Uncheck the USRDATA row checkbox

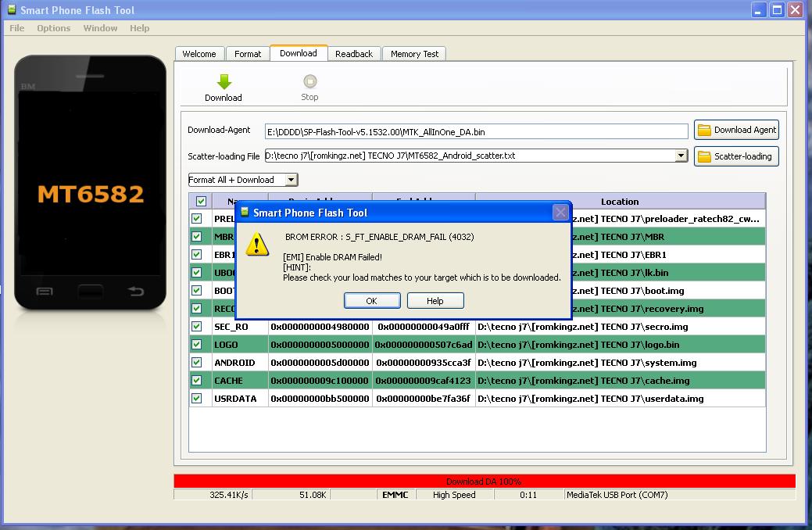coord(197,399)
